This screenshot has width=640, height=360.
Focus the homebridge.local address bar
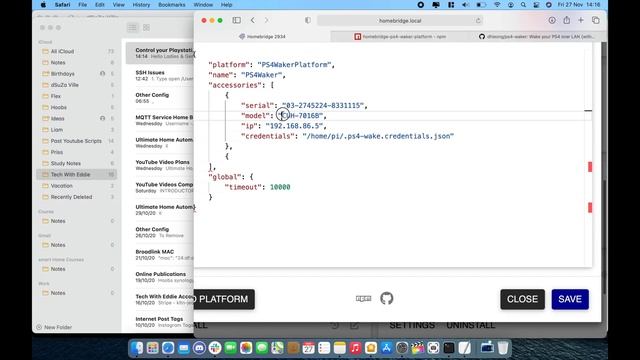pos(400,20)
